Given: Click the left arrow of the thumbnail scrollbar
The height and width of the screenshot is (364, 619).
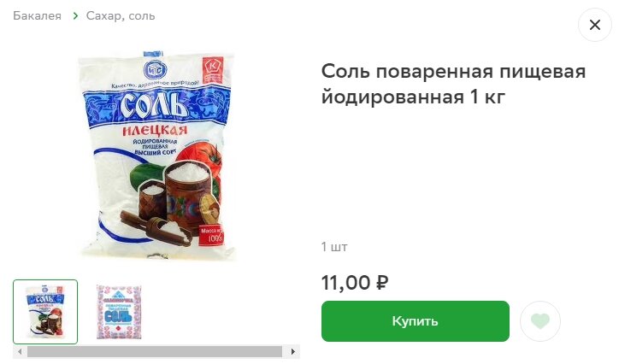Looking at the screenshot, I should (20, 351).
